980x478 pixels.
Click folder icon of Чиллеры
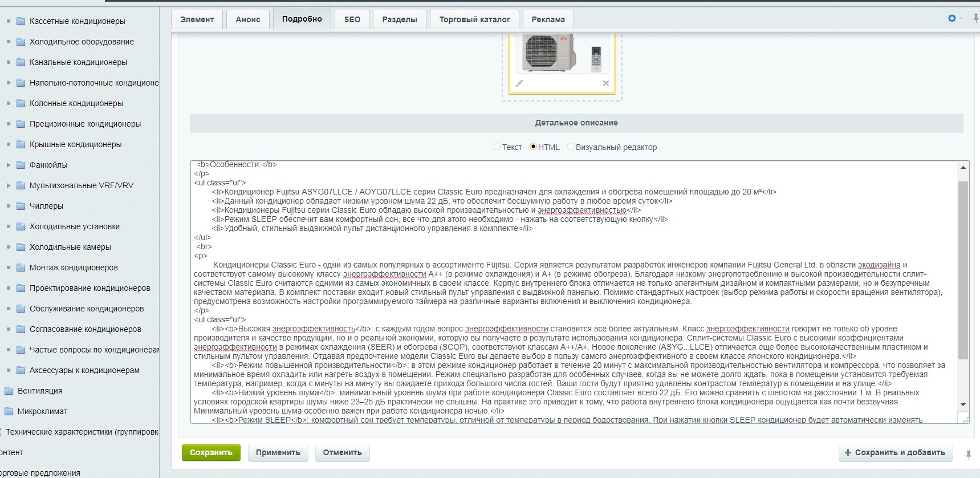point(21,206)
